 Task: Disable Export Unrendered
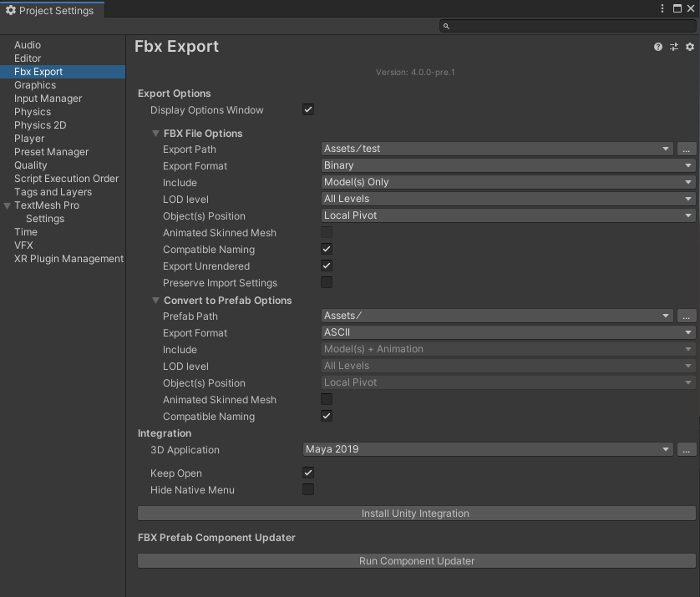326,266
